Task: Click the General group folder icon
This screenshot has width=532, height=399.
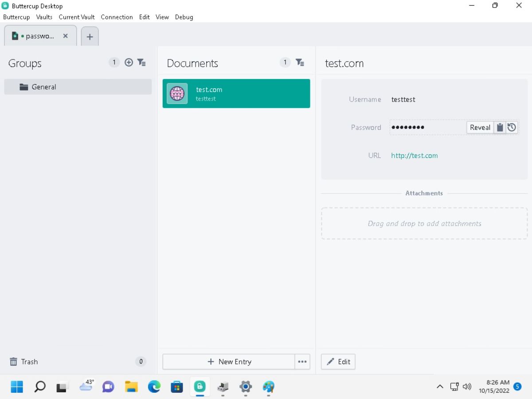Action: (24, 87)
